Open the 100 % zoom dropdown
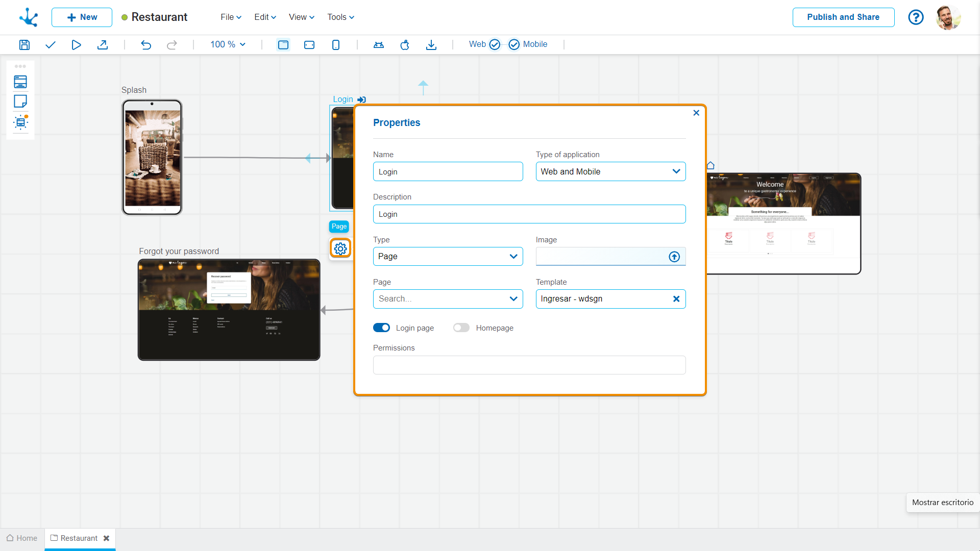 228,44
